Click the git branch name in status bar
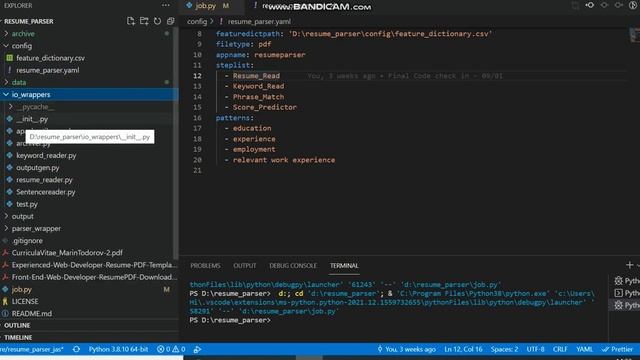The width and height of the screenshot is (640, 360). (x=31, y=349)
